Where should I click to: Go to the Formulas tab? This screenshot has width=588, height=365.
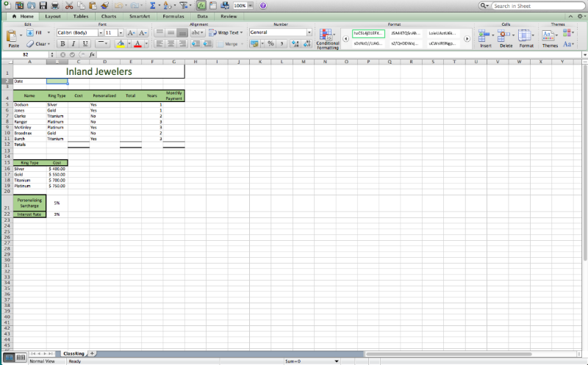[x=173, y=16]
